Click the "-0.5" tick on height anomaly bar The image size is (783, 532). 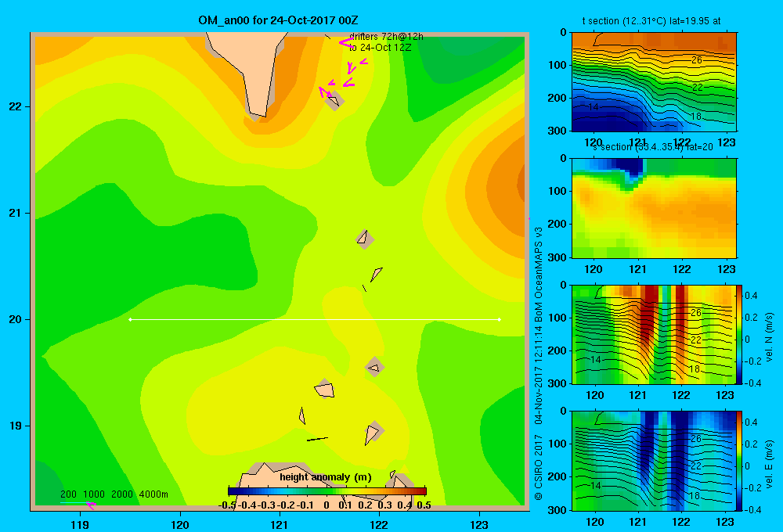(x=227, y=505)
